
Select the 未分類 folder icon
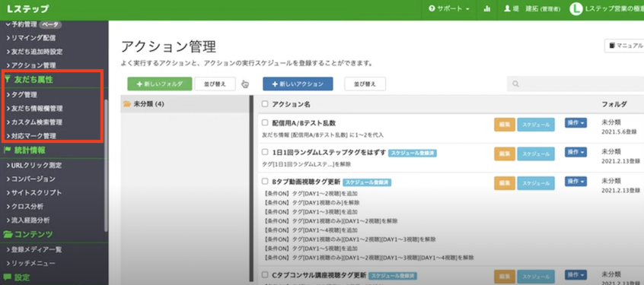click(x=127, y=104)
